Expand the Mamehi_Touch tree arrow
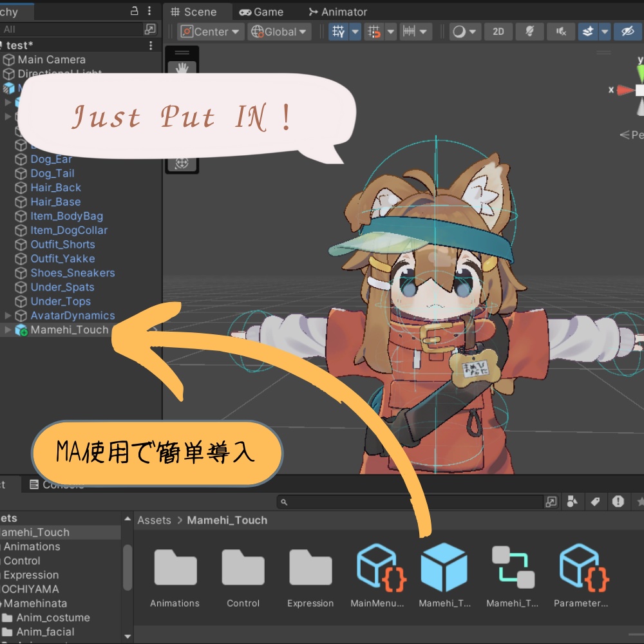 pos(7,330)
